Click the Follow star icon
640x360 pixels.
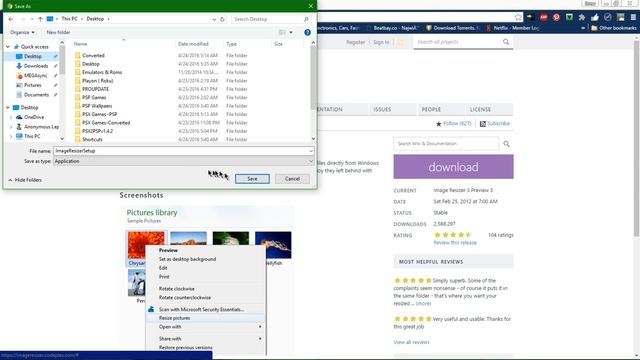(x=439, y=124)
